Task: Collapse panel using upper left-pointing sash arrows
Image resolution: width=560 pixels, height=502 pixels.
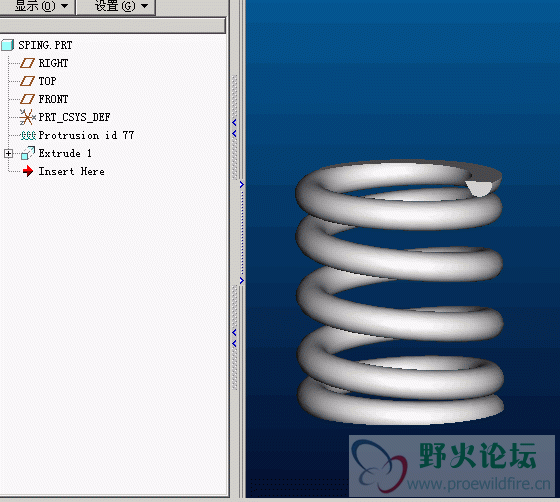Action: point(234,128)
